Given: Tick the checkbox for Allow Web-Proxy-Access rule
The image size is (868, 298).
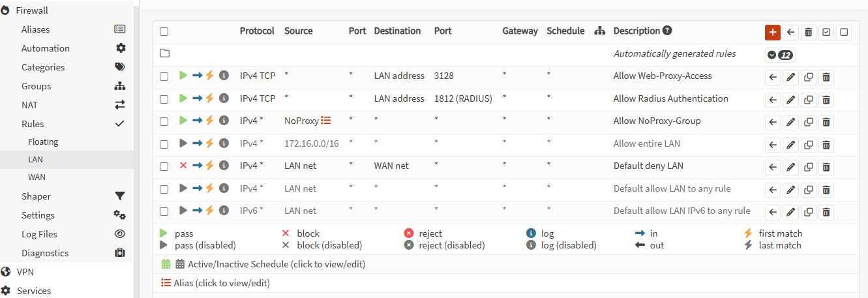Looking at the screenshot, I should [164, 76].
